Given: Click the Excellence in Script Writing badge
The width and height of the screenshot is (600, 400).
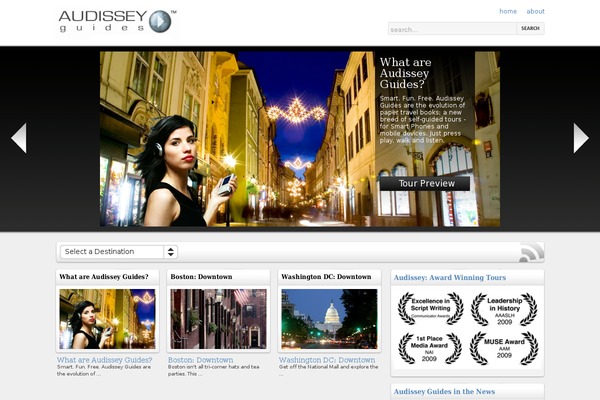Looking at the screenshot, I should coord(430,309).
